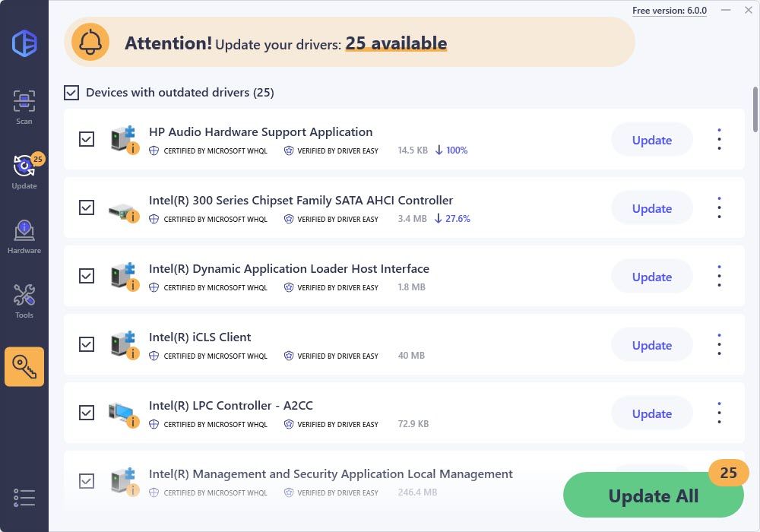This screenshot has width=760, height=532.
Task: Click the attention bell notification icon
Action: pyautogui.click(x=90, y=43)
